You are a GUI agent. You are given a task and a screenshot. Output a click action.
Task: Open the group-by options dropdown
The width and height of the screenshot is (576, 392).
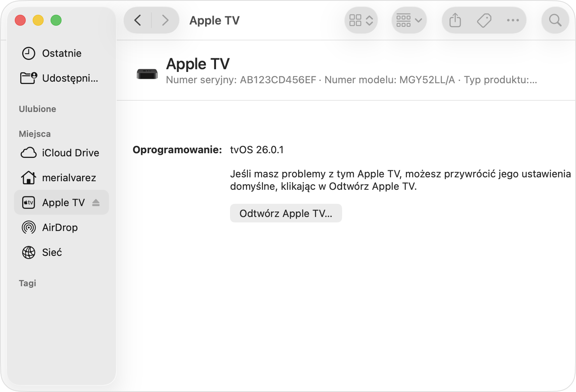coord(409,20)
